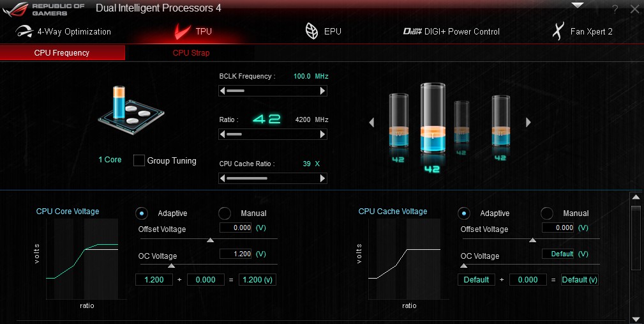Click the CPU Cache Ratio slider track

tap(273, 178)
